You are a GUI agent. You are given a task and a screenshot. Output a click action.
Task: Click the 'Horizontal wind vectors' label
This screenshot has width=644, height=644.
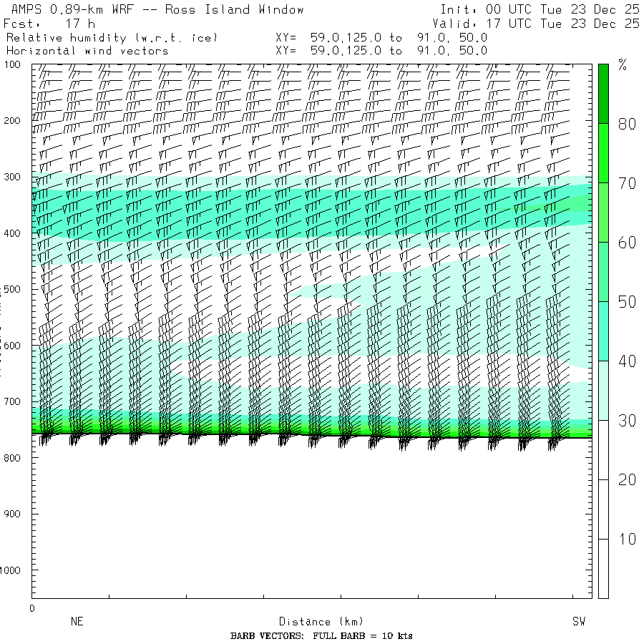pos(87,51)
